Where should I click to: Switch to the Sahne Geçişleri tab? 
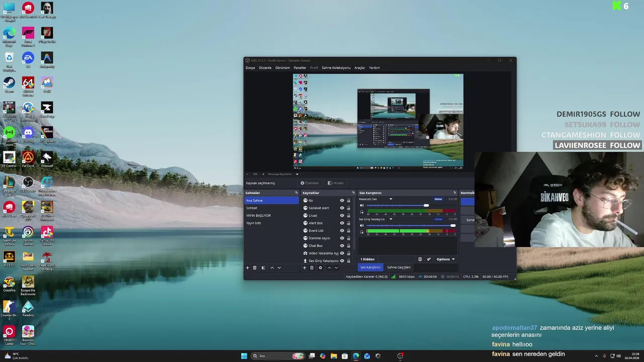(x=398, y=267)
